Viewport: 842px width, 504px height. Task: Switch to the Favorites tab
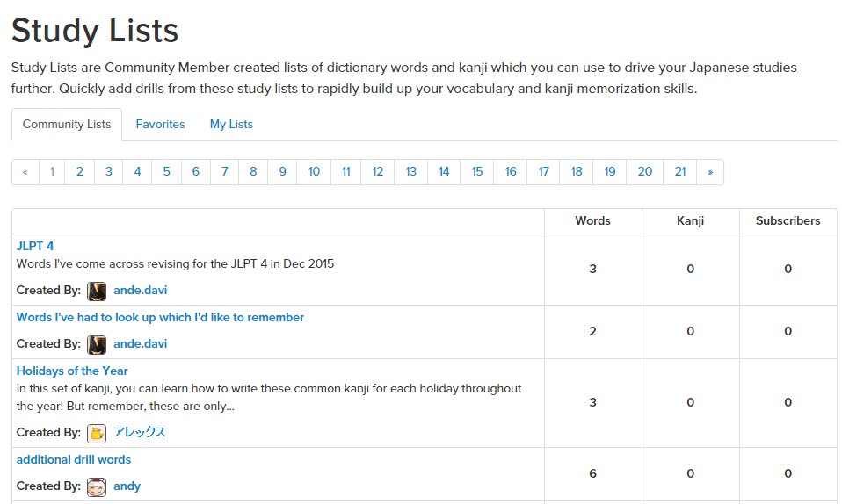160,125
